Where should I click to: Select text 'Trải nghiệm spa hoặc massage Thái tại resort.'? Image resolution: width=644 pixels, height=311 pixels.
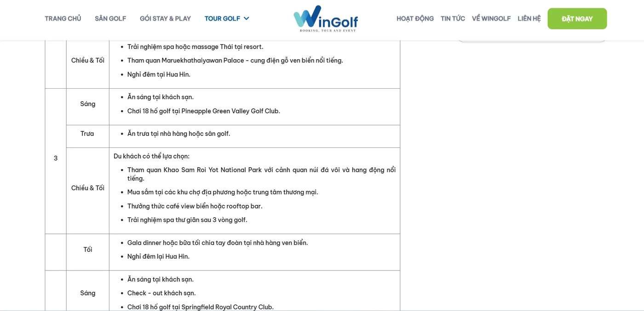[195, 46]
